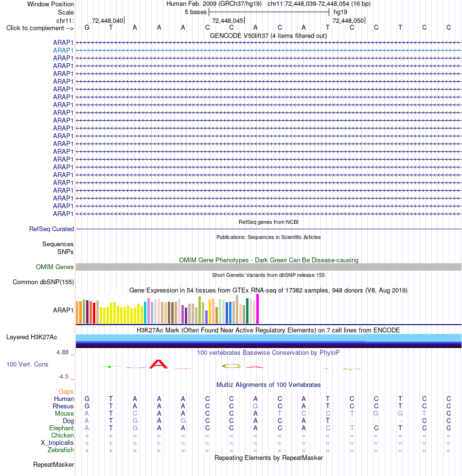462x476 pixels.
Task: Open the 'OMIM Genes' track label
Action: click(54, 267)
